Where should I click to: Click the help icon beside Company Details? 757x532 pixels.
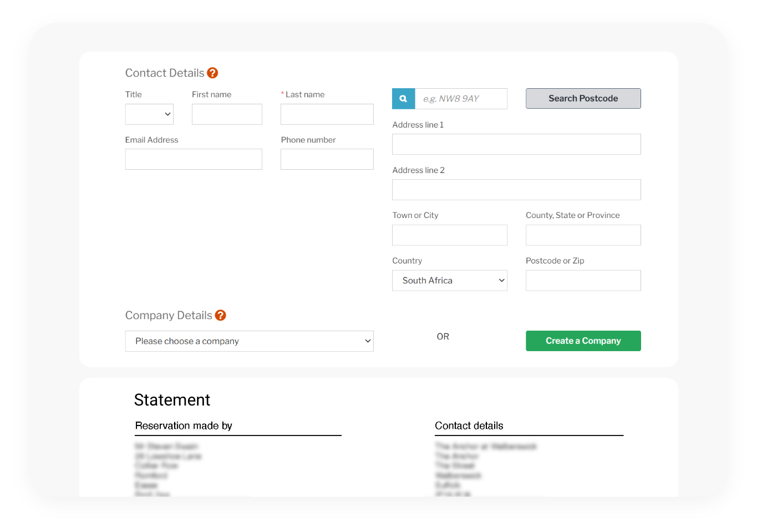pos(220,316)
